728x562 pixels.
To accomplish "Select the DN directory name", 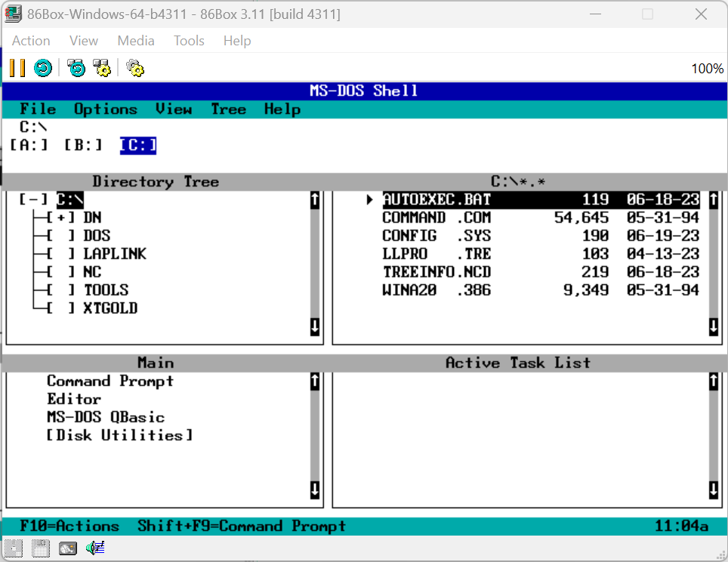I will click(x=92, y=218).
